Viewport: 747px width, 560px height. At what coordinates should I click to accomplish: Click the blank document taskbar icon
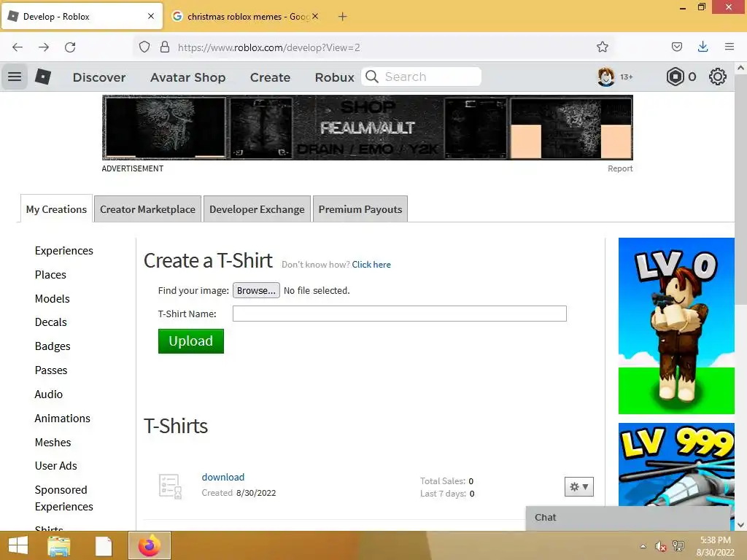click(104, 545)
